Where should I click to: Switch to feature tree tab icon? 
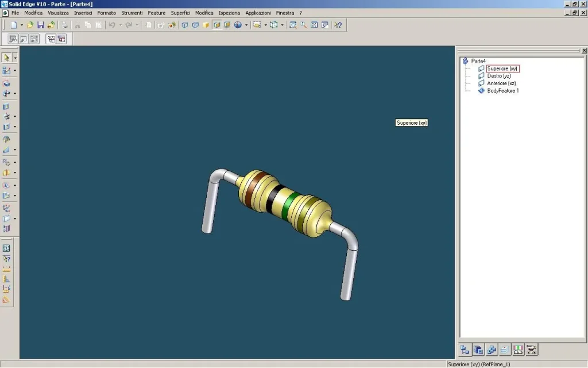pos(465,350)
